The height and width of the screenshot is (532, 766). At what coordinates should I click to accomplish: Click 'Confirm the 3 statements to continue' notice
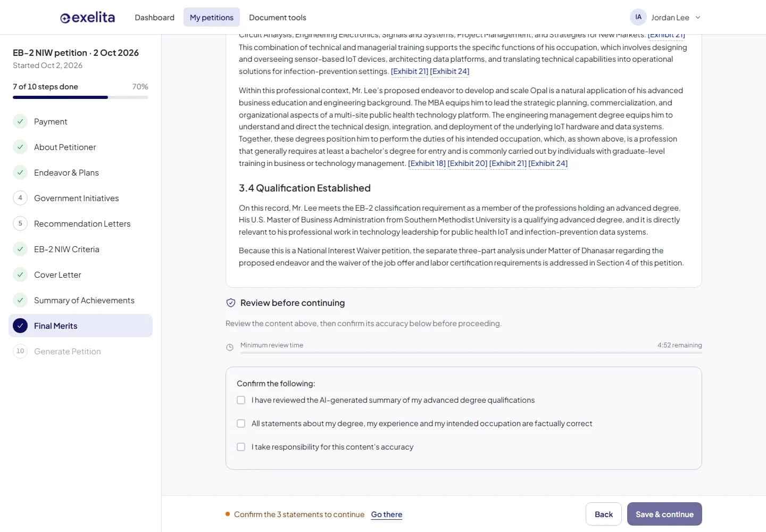tap(299, 514)
